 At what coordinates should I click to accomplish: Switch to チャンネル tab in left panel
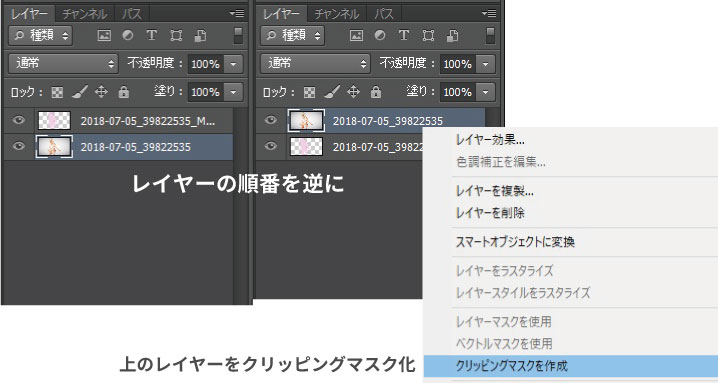85,14
